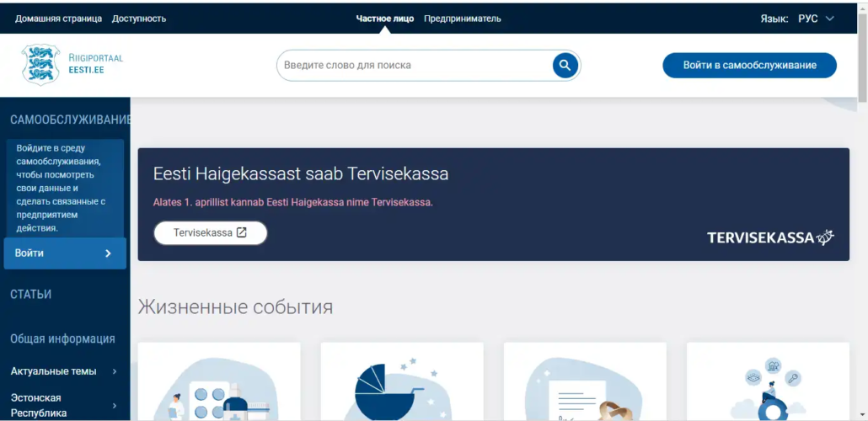Open the Tervisekassa external link button
This screenshot has height=421, width=868.
tap(211, 233)
